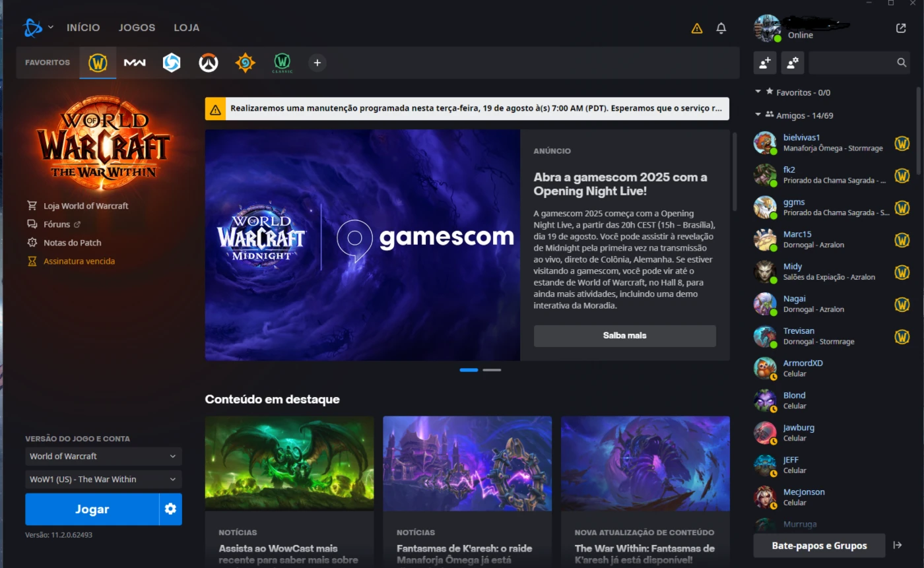Click maintenance banner warning icon
This screenshot has width=924, height=568.
[215, 109]
